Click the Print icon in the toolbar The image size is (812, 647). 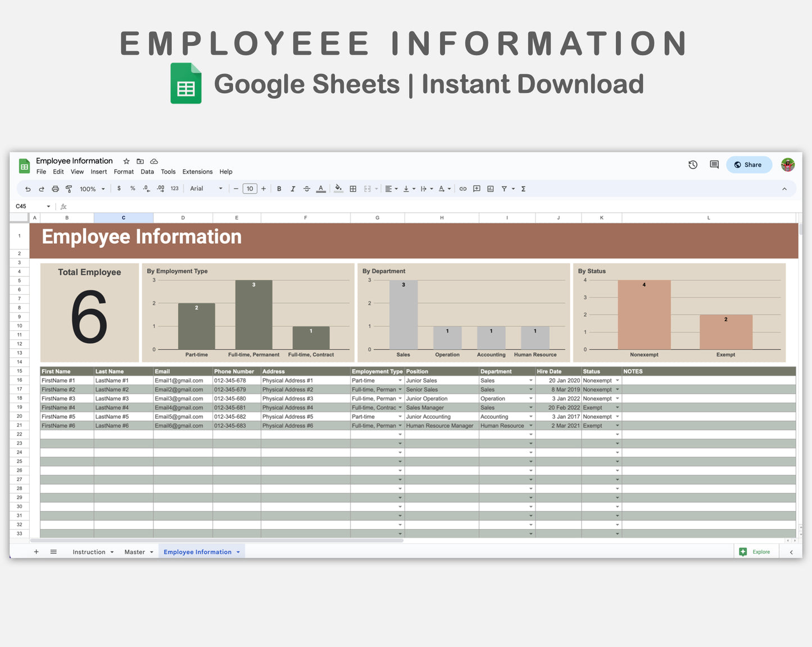tap(55, 189)
